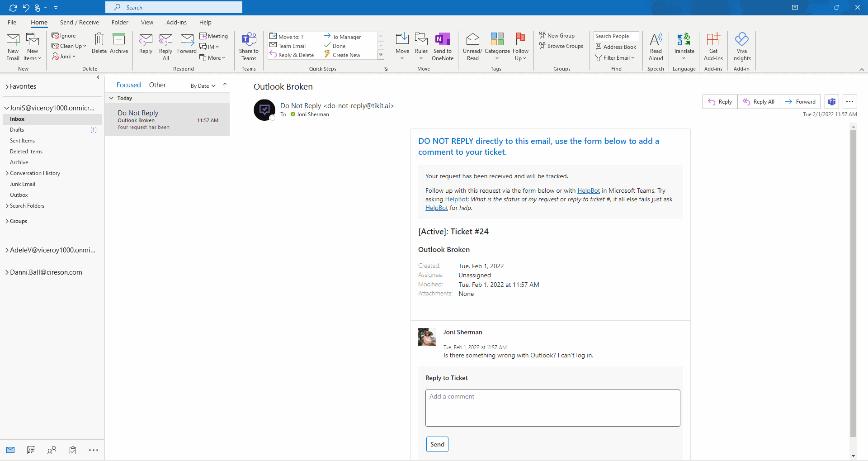Open the By Date sort dropdown

[203, 86]
